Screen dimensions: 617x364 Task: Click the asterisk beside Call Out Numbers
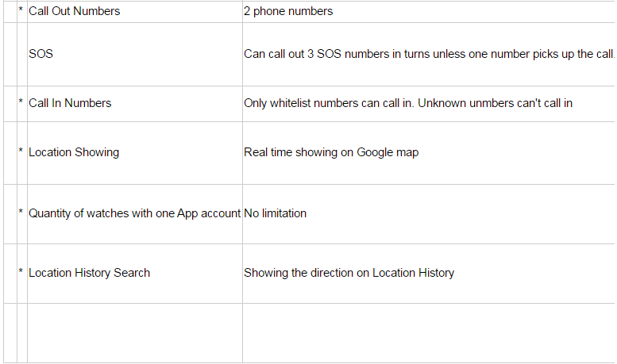pos(21,11)
